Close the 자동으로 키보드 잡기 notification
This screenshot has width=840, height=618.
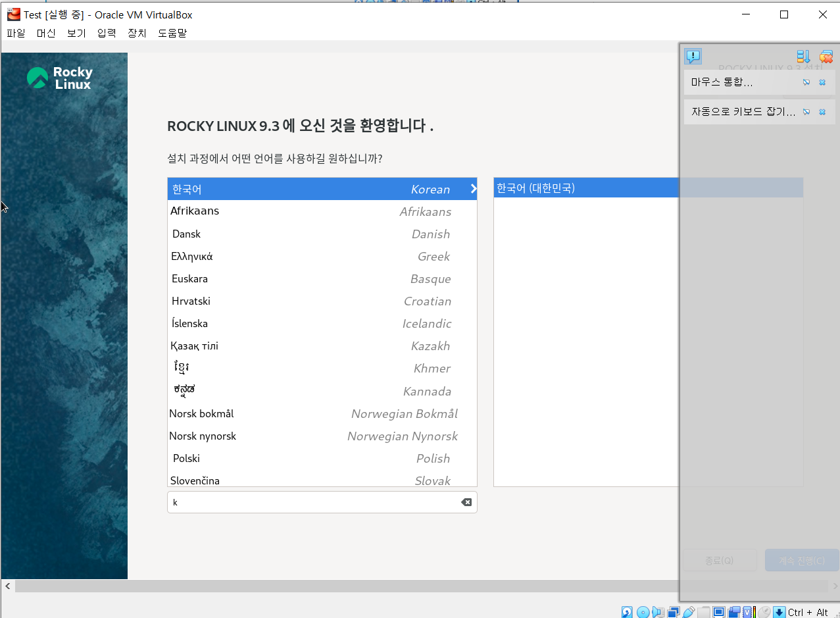[822, 112]
